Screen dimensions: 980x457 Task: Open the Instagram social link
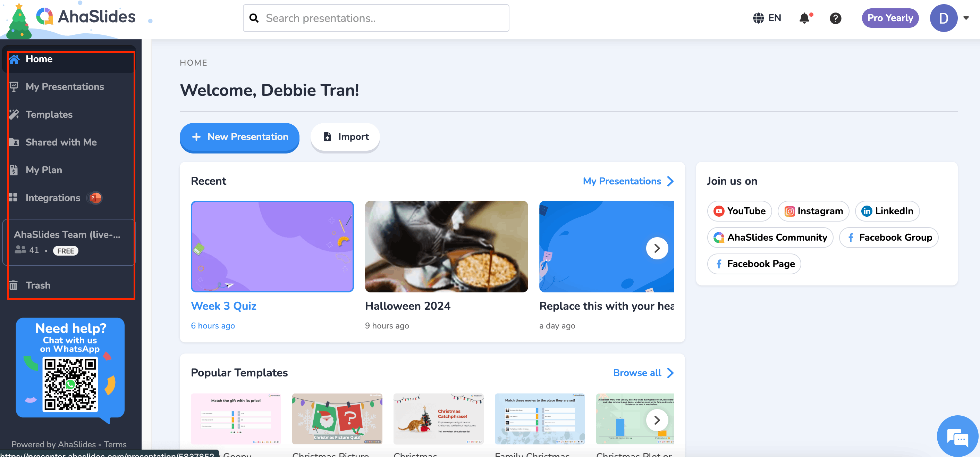coord(813,211)
